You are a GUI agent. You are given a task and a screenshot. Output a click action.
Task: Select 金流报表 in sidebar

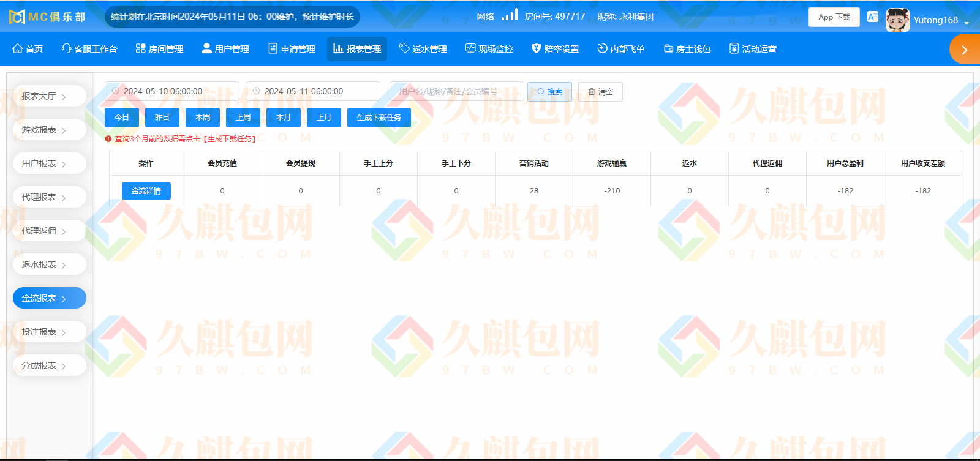click(x=49, y=298)
